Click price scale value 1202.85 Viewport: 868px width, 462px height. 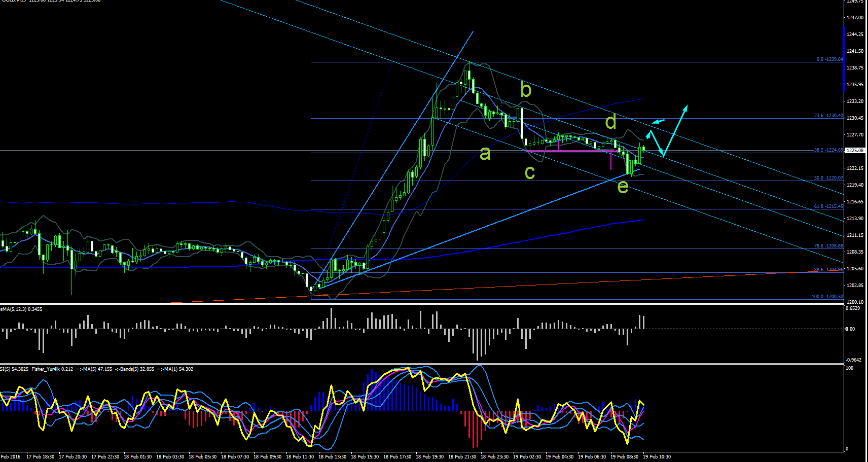pos(855,286)
